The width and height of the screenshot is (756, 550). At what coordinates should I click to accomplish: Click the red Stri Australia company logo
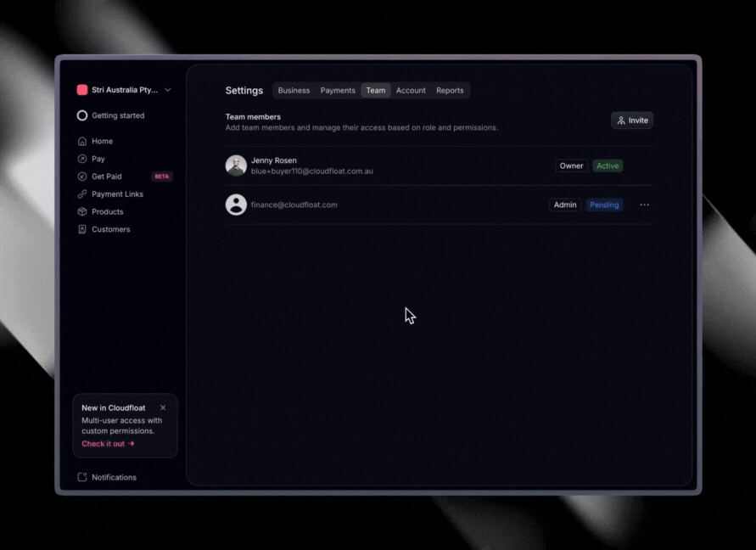tap(82, 90)
